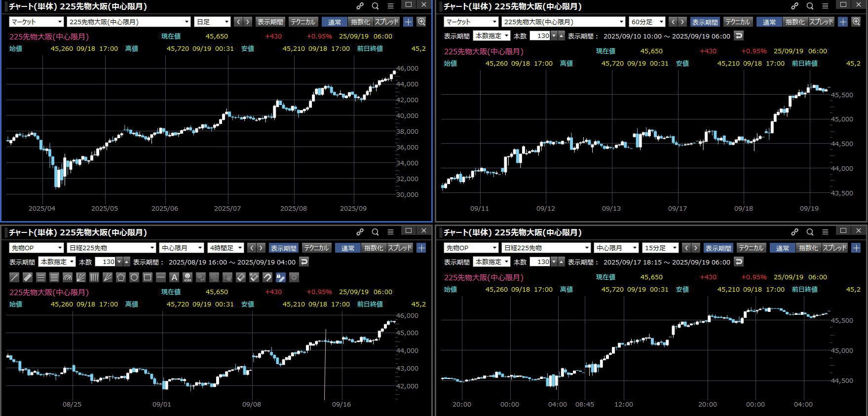
Task: Open the 日足 timeframe dropdown
Action: pos(213,22)
